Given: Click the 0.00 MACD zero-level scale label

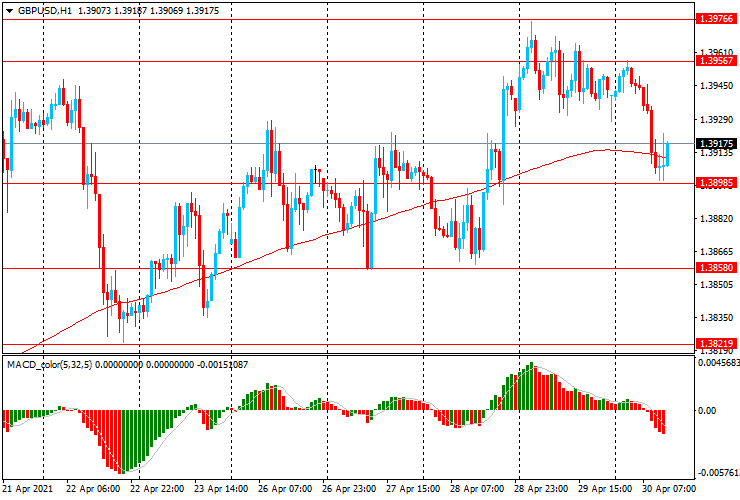Looking at the screenshot, I should click(x=708, y=410).
